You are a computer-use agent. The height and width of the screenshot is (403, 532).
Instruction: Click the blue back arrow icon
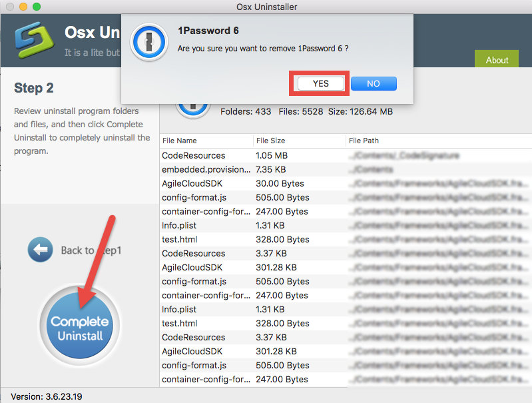coord(41,250)
